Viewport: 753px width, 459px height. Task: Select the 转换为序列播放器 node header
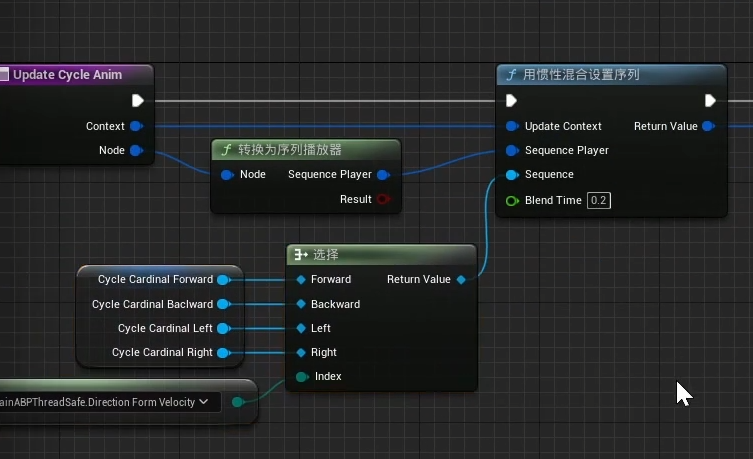[306, 150]
